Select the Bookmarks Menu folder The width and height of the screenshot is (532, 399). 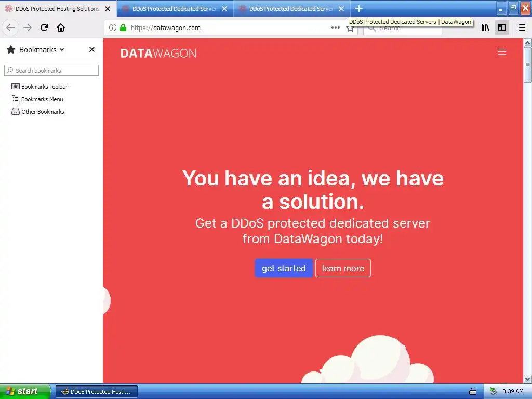tap(37, 99)
